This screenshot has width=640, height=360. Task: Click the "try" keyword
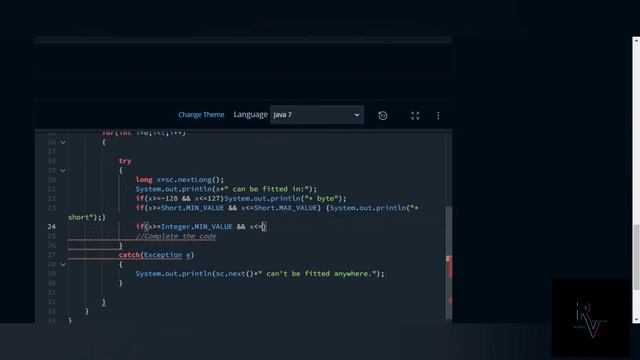pos(125,161)
